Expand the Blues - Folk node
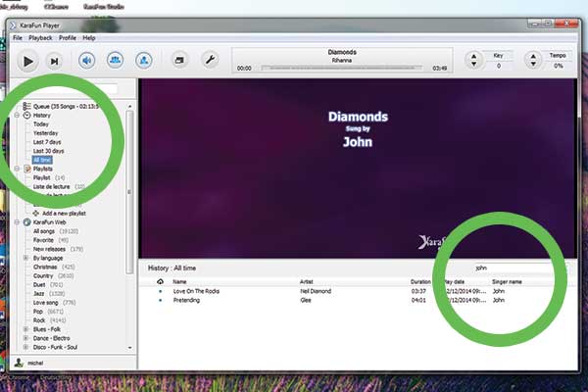This screenshot has height=392, width=588. 25,329
